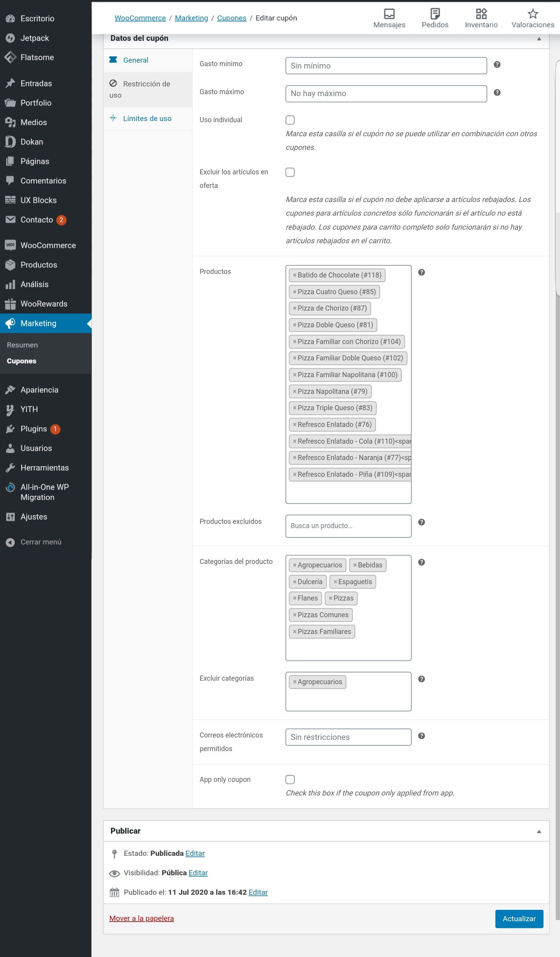Open YITH in the sidebar

(46, 409)
